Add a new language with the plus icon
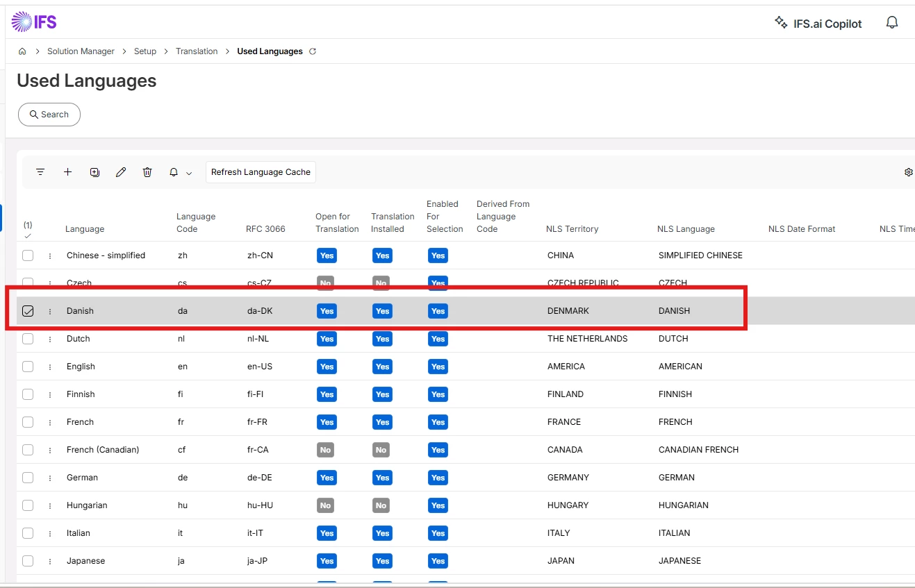The image size is (915, 588). click(67, 172)
